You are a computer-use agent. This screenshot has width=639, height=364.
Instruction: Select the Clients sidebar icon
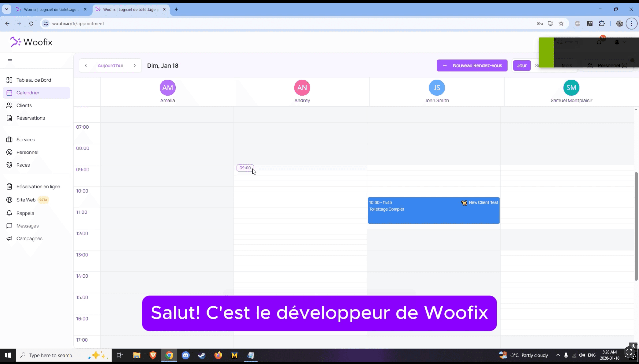pyautogui.click(x=9, y=105)
